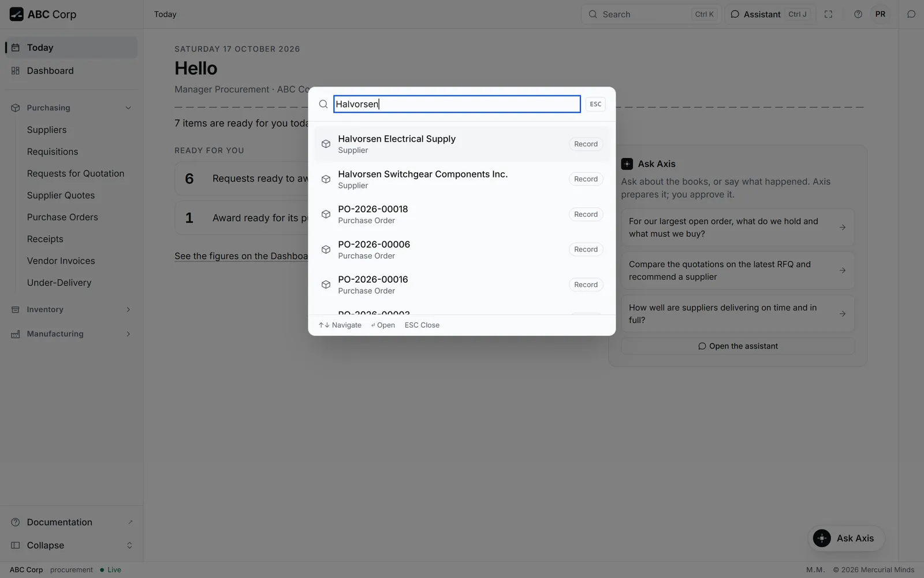Open Supplier Quotes in the sidebar

coord(61,195)
